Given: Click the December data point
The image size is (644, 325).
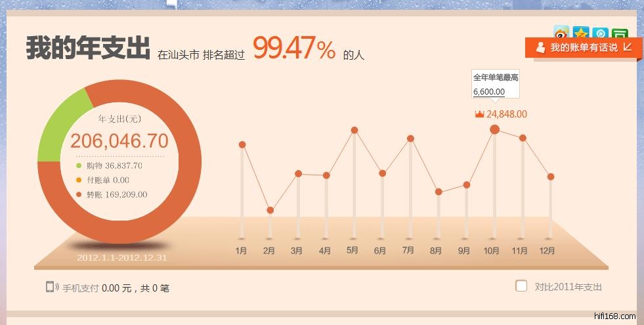Looking at the screenshot, I should click(x=551, y=177).
